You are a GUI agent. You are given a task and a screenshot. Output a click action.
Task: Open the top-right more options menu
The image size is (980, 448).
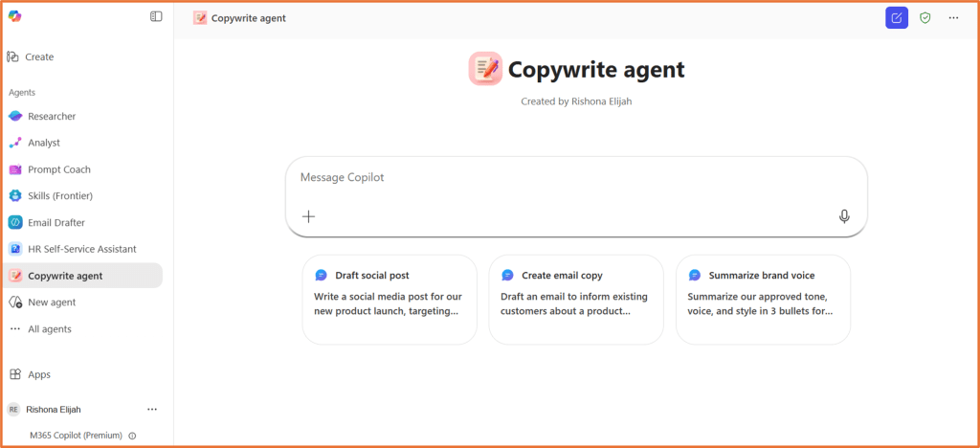pyautogui.click(x=953, y=17)
